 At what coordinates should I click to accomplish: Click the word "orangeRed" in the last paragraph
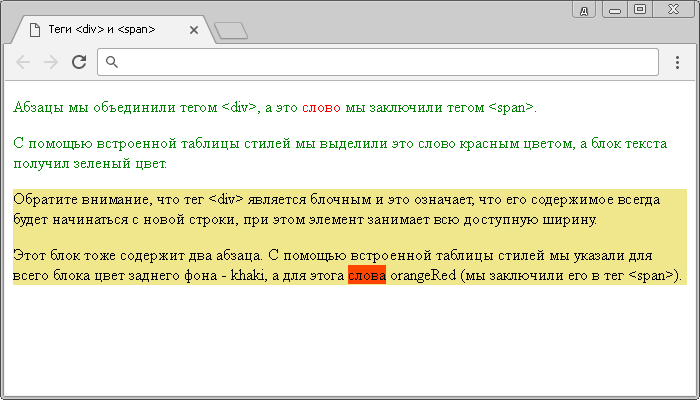(x=423, y=275)
